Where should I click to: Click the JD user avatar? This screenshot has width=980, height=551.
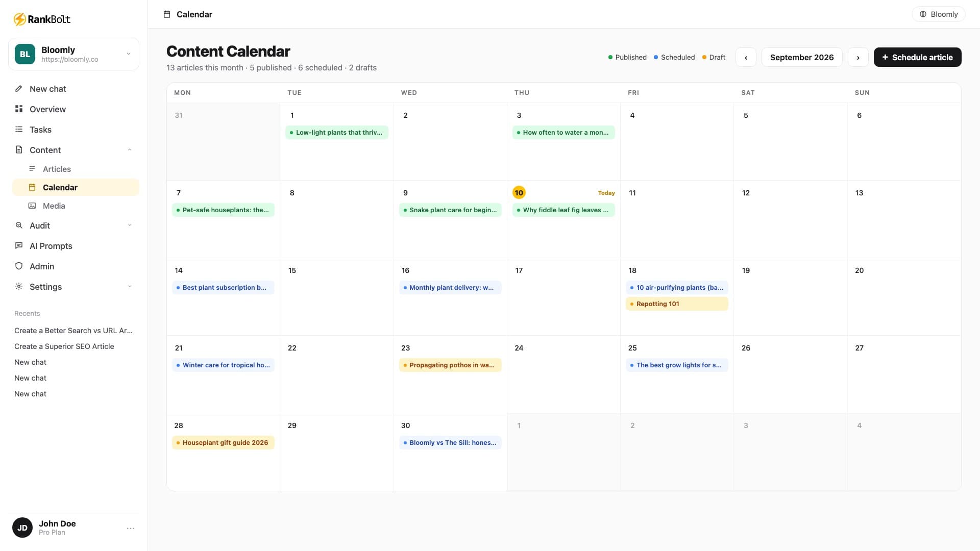point(22,528)
